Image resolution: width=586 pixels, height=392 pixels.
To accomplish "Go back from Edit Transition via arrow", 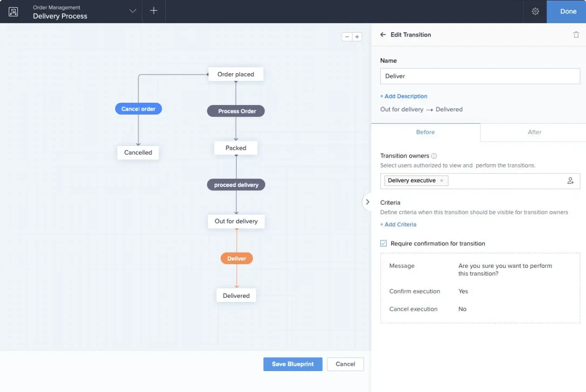I will (383, 34).
